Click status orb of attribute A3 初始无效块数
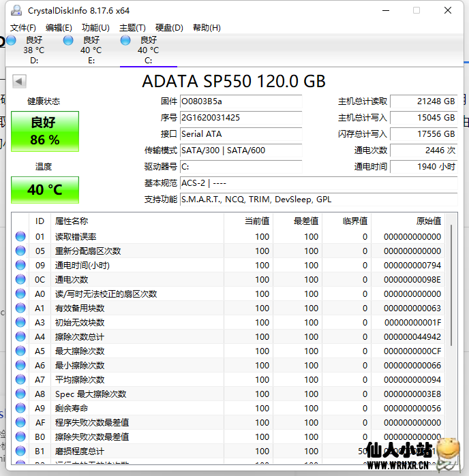Screen dimensions: 469x476 20,322
